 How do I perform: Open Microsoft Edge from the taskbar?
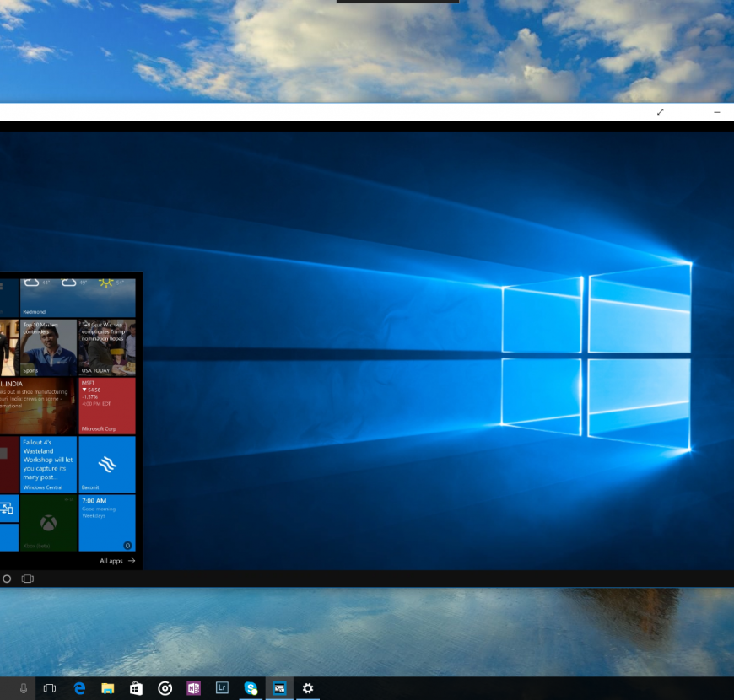click(x=79, y=688)
